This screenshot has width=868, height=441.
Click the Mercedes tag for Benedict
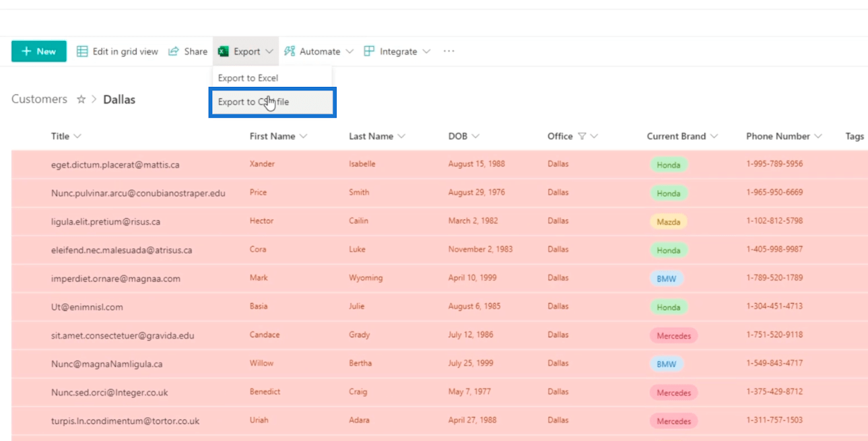pos(673,393)
